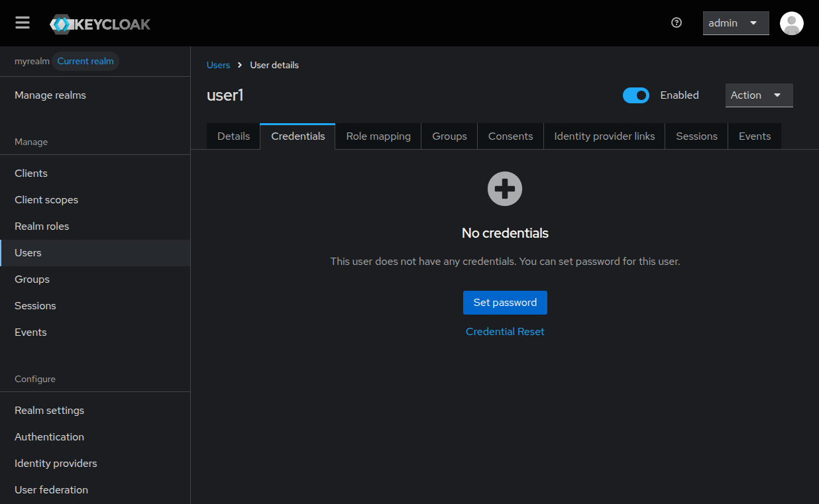Image resolution: width=819 pixels, height=504 pixels.
Task: Open Events in the sidebar
Action: [95, 332]
